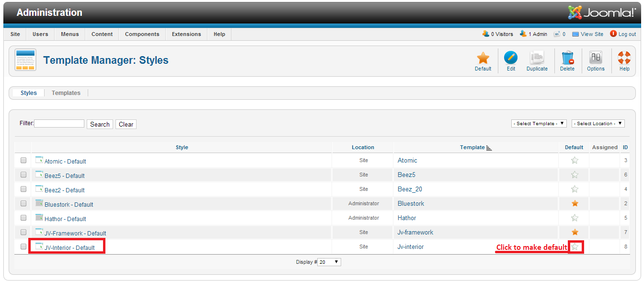
Task: Open the Components menu
Action: click(x=142, y=34)
